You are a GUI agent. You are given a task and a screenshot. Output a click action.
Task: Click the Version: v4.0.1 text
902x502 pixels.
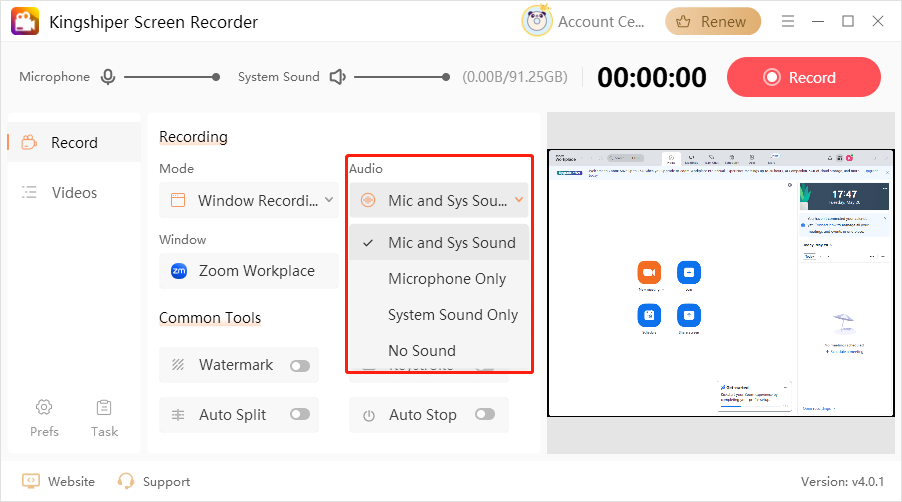(x=842, y=481)
